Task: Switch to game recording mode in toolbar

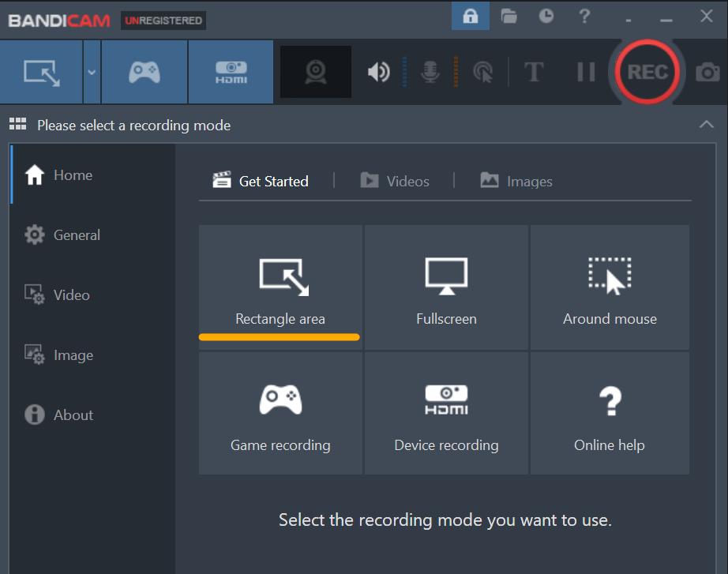Action: (144, 72)
